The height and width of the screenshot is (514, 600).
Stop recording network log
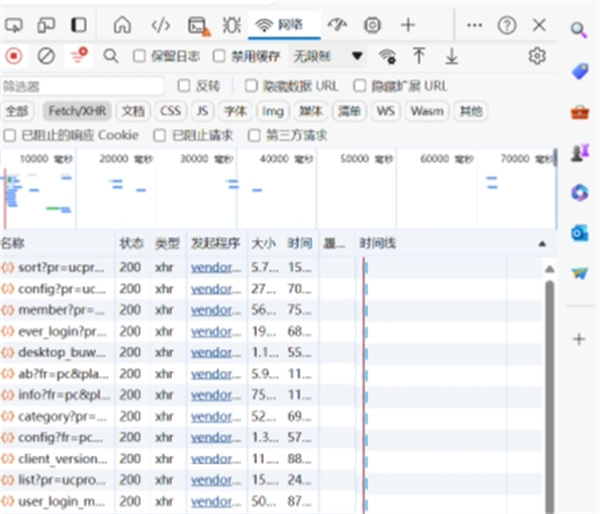point(14,57)
